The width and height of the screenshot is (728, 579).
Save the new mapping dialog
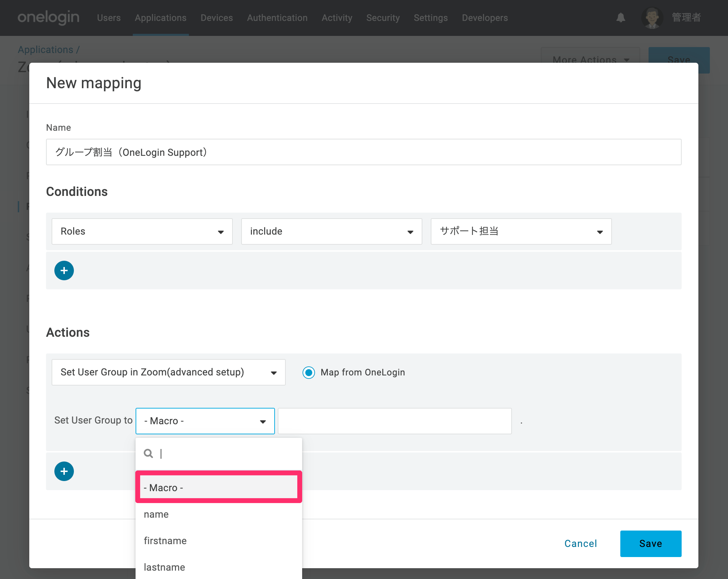pyautogui.click(x=651, y=543)
